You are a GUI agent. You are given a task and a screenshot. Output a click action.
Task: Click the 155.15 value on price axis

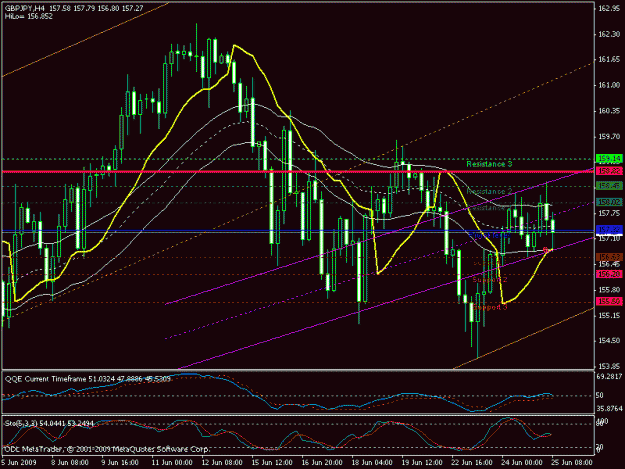pyautogui.click(x=609, y=315)
